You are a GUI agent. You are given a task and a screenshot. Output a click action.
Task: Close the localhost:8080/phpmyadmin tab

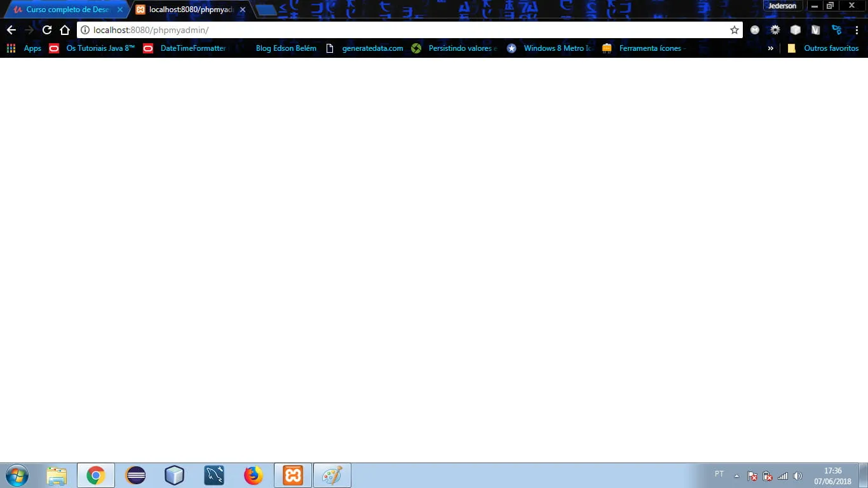pos(242,10)
